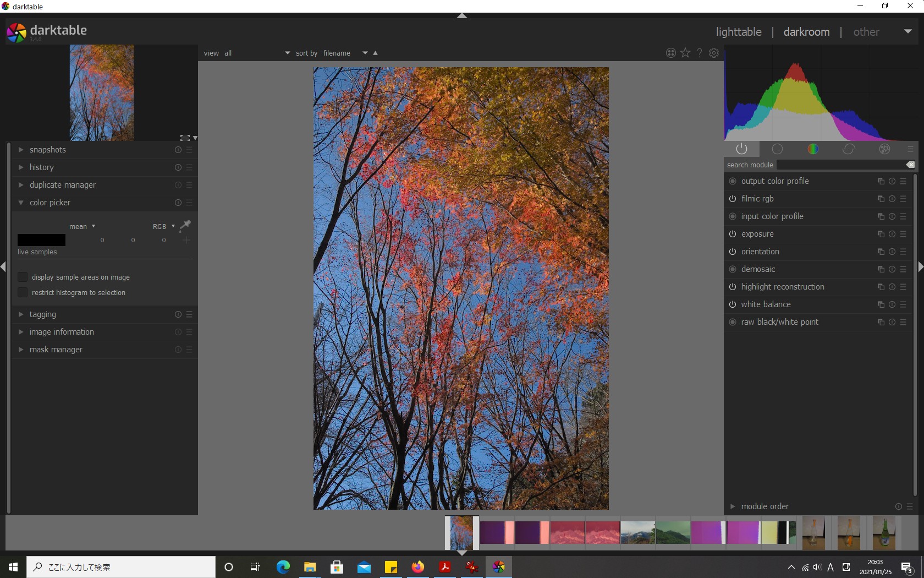The height and width of the screenshot is (578, 924).
Task: Open the correct module group icon
Action: coord(849,149)
